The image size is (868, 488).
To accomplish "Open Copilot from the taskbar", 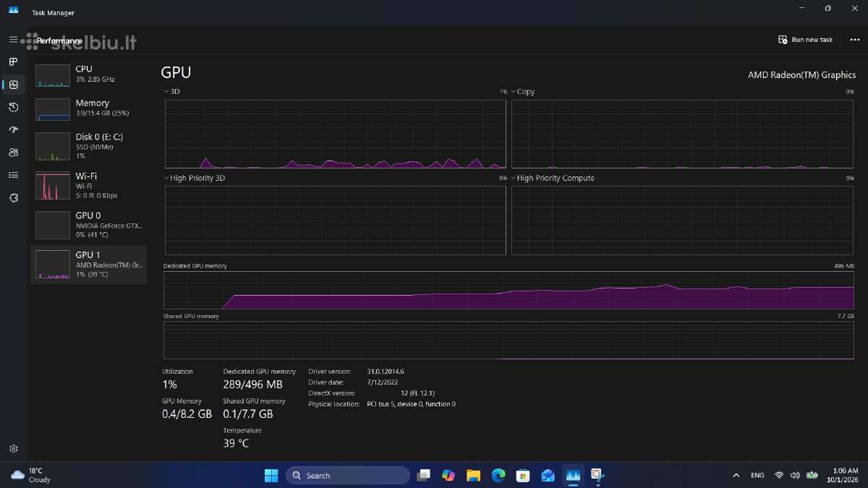I will 448,475.
